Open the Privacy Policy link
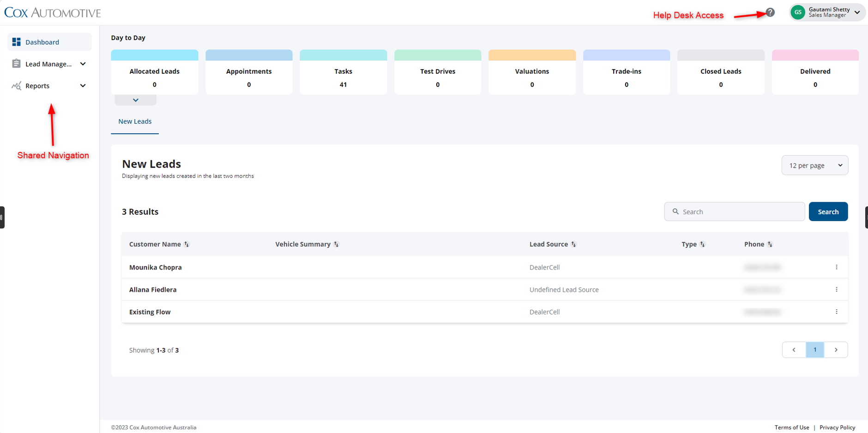The width and height of the screenshot is (868, 433). tap(837, 427)
